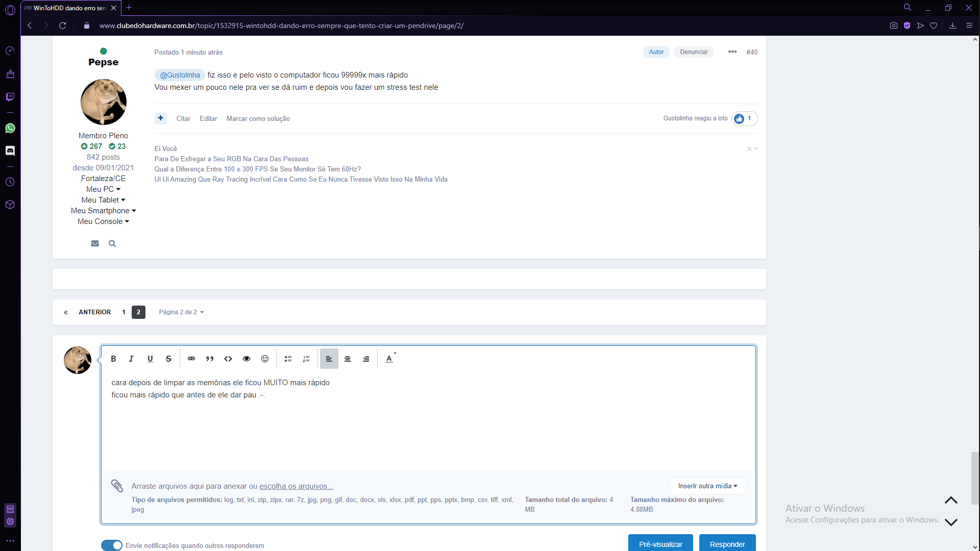The image size is (980, 551).
Task: Expand Meu Tablet details
Action: tap(103, 200)
